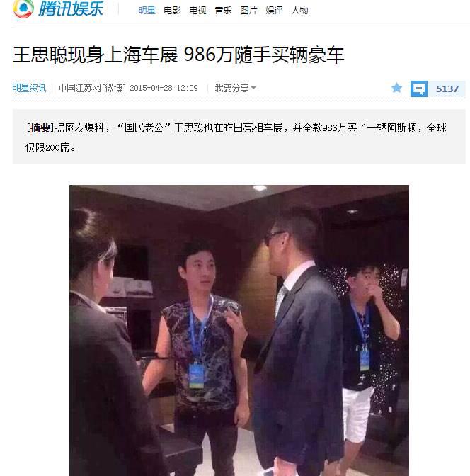This screenshot has height=476, width=470.
Task: Open the 明星 navigation tab
Action: [x=147, y=11]
